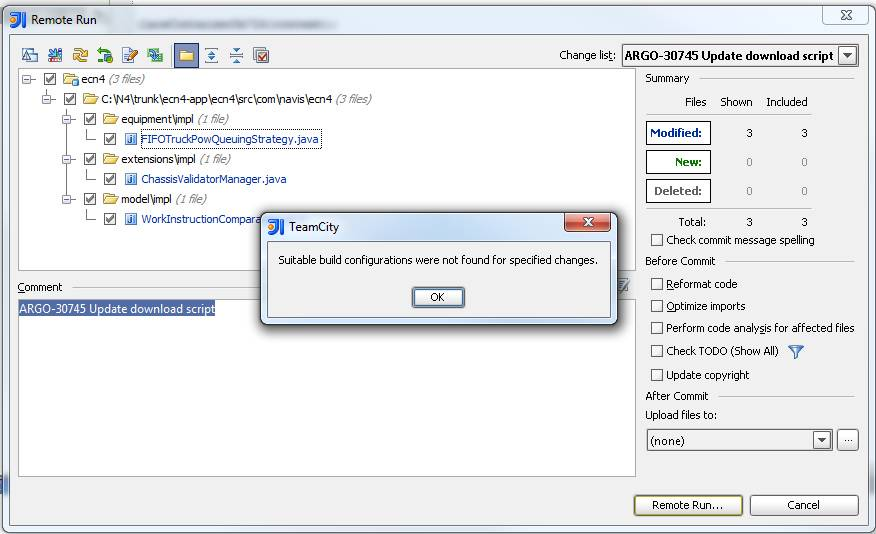This screenshot has height=534, width=876.
Task: Click the yellow Refresh Changes icon
Action: 80,55
